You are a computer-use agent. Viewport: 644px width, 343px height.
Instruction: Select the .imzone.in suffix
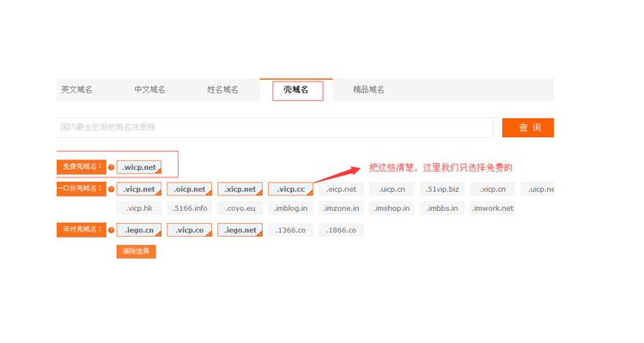point(341,208)
